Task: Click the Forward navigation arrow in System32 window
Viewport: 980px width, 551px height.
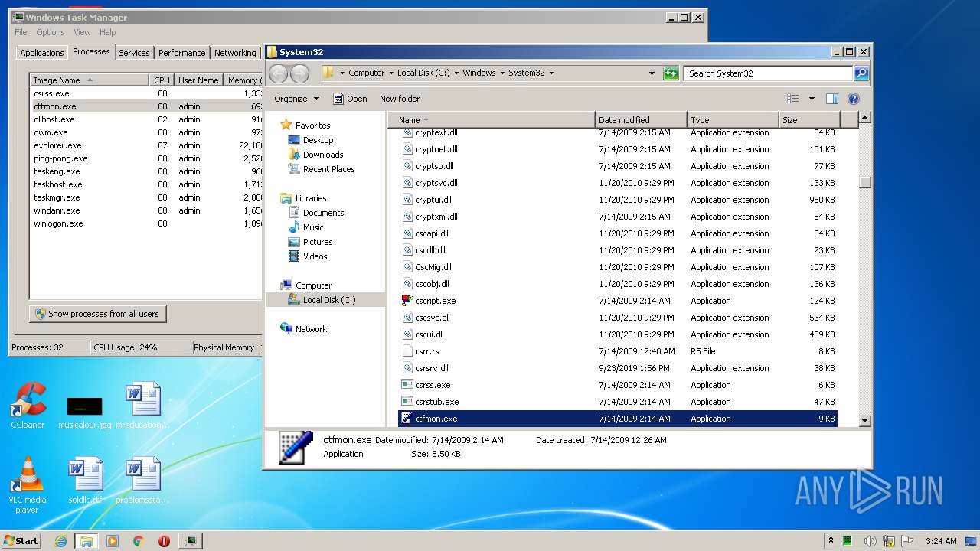Action: pos(299,73)
